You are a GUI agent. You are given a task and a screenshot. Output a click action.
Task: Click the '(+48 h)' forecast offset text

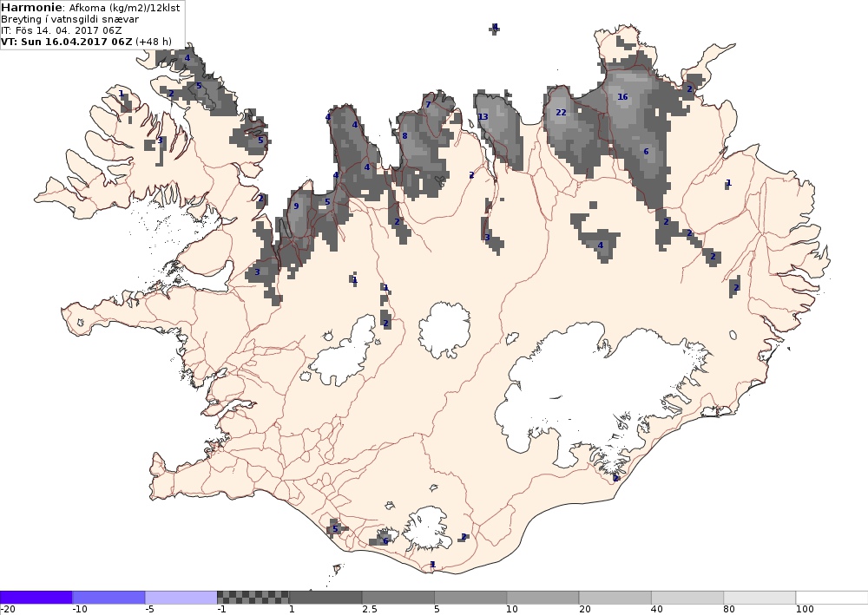pos(154,42)
